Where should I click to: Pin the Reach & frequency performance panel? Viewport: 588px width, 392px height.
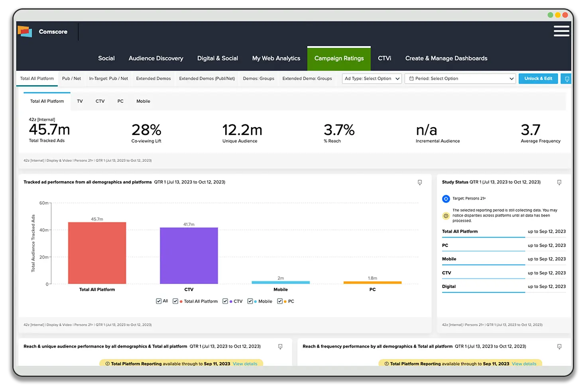click(559, 347)
